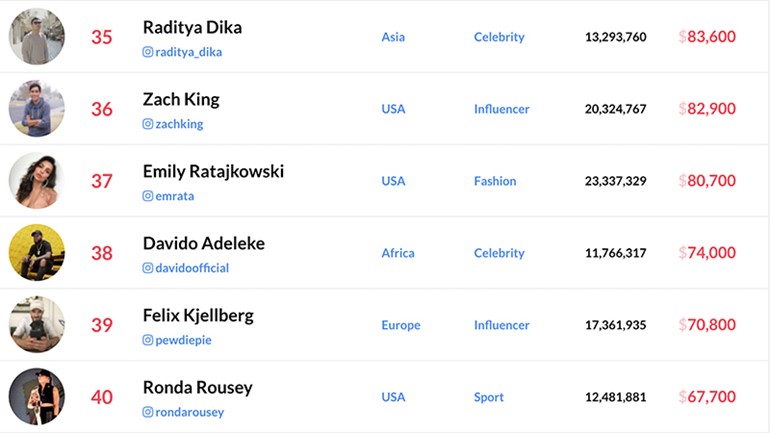
Task: Select Influencer category for Zach King
Action: point(502,109)
